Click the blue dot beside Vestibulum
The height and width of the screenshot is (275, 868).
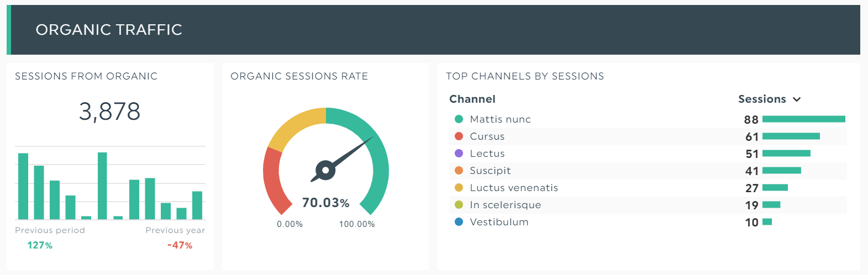(x=459, y=222)
